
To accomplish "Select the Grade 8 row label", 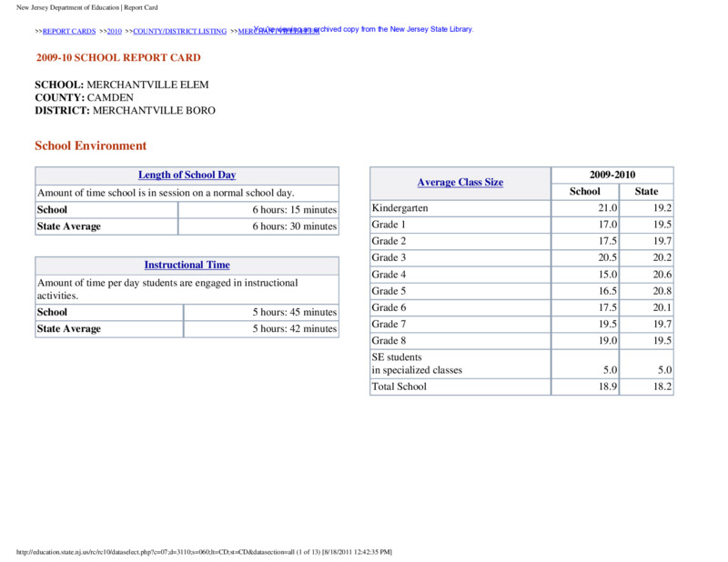I will pos(389,341).
